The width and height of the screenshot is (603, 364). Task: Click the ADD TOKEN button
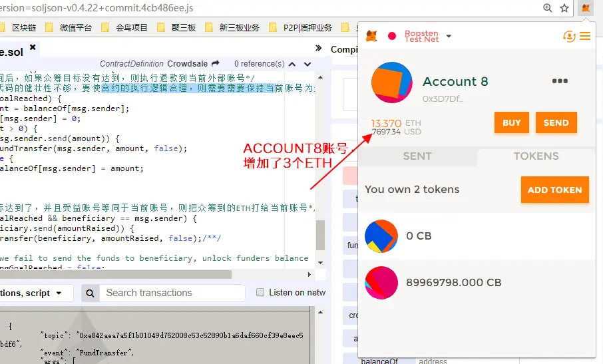pyautogui.click(x=554, y=190)
